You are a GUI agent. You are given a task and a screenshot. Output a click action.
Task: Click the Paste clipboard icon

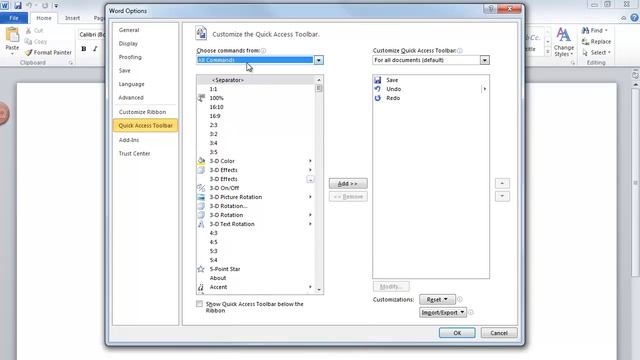point(12,35)
